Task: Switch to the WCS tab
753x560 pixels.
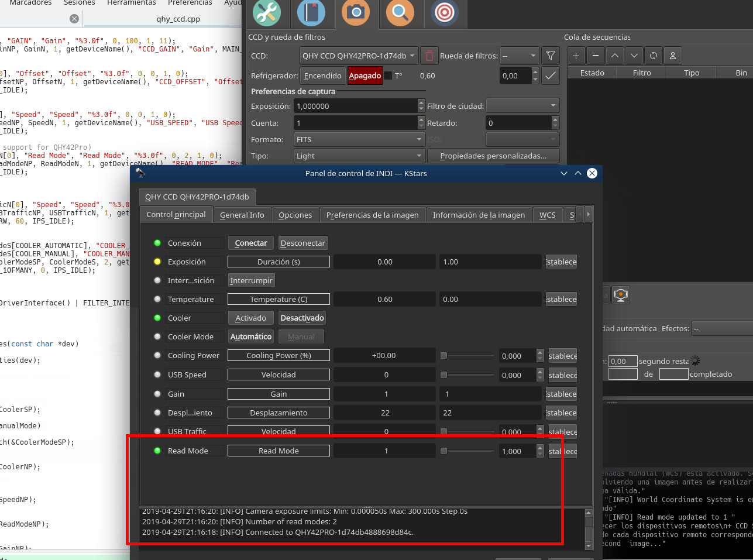Action: pyautogui.click(x=548, y=215)
